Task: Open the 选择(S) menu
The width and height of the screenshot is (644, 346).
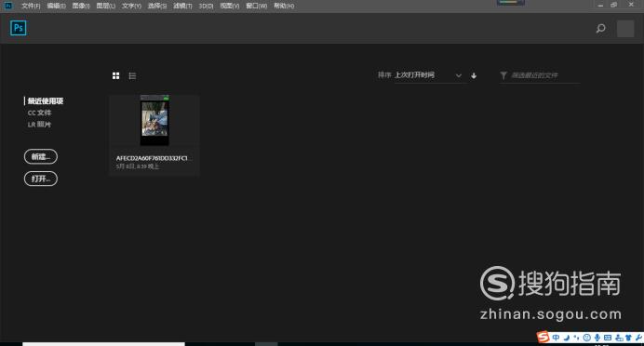Action: [157, 6]
